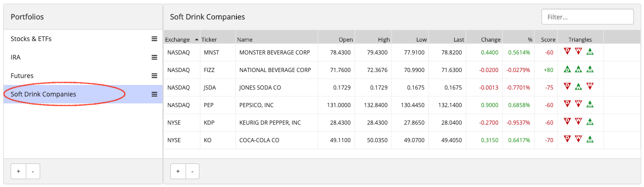Viewport: 644px width, 187px height.
Task: Click into the Filter input field
Action: point(588,17)
